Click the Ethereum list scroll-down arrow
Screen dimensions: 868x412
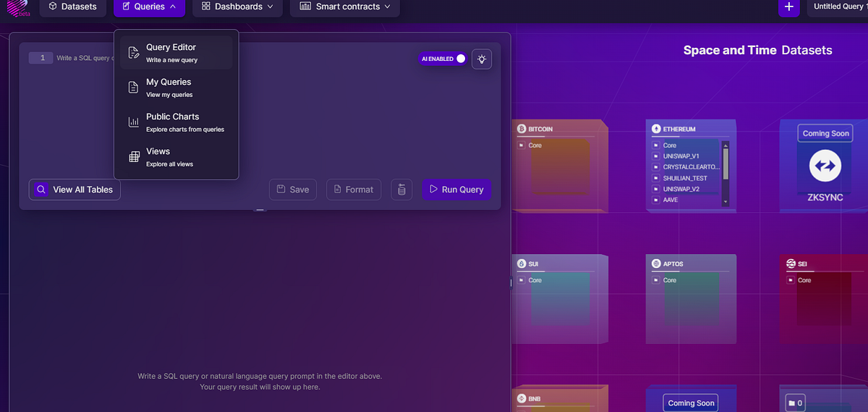coord(726,201)
